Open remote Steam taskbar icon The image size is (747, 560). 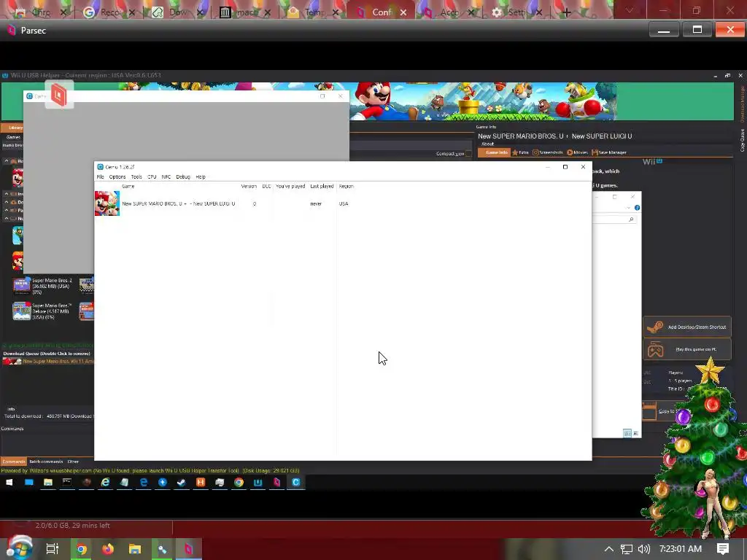tap(182, 483)
